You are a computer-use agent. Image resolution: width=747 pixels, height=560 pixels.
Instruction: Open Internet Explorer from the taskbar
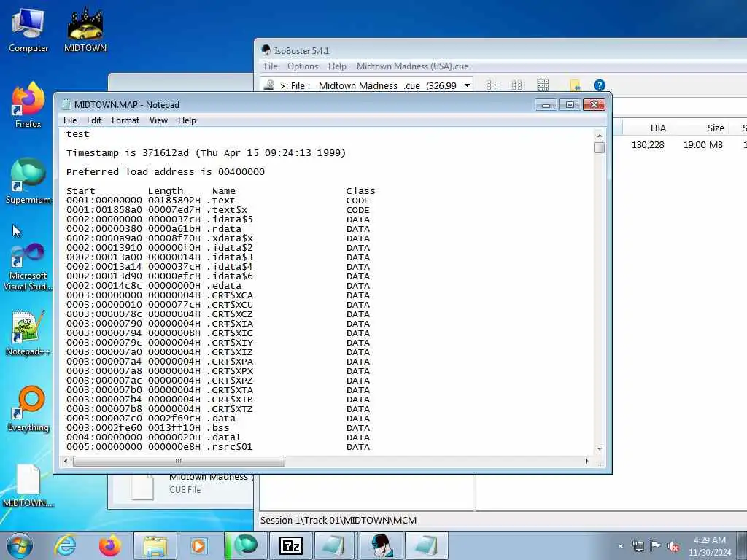[x=65, y=545]
